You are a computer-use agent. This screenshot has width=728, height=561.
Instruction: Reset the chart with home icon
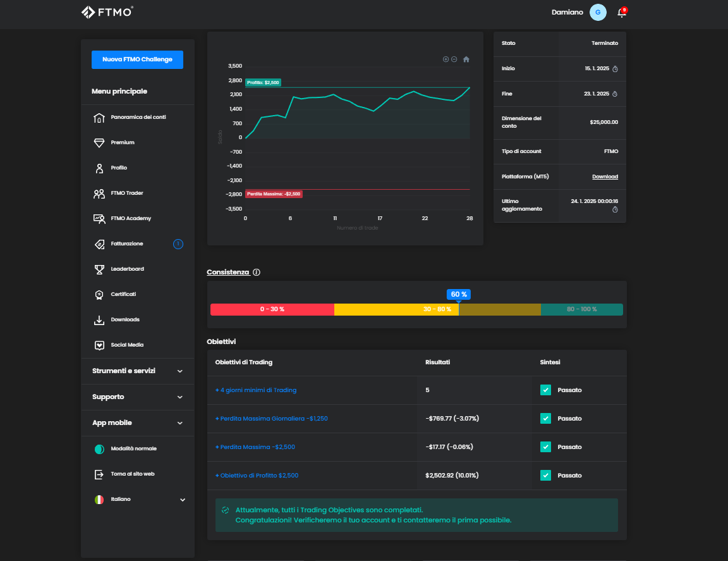pos(466,59)
